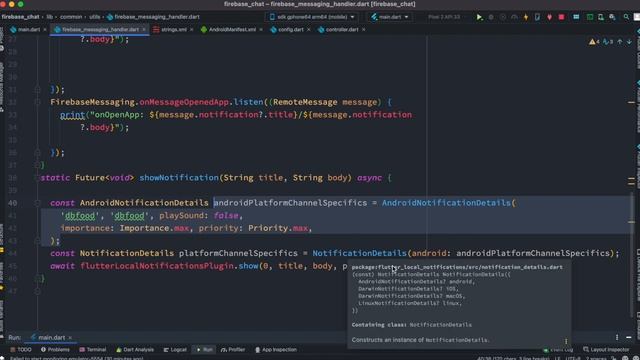Click the coverage run icon next to debug

[x=503, y=17]
